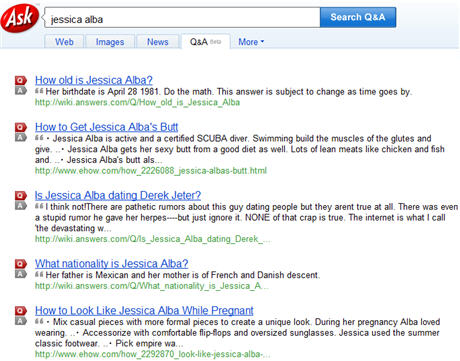Click ehow.com look-like-jessica-alba URL
Image resolution: width=460 pixels, height=361 pixels.
[153, 354]
